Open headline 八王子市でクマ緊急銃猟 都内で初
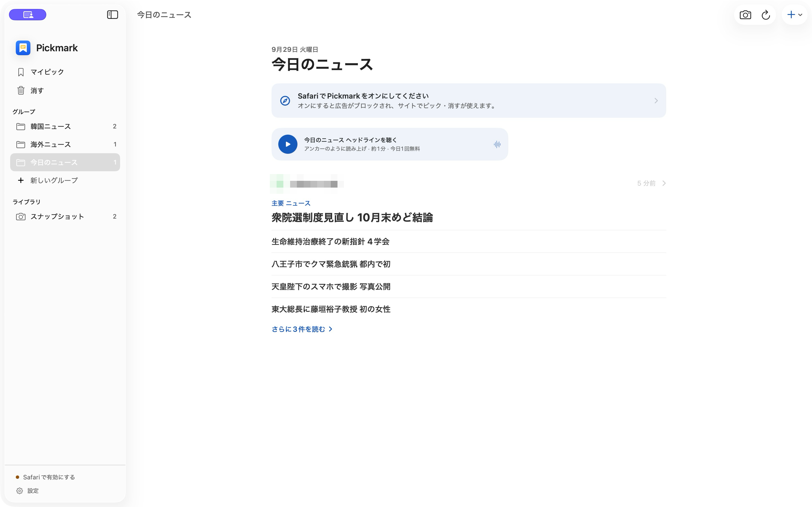The image size is (812, 507). coord(331,264)
